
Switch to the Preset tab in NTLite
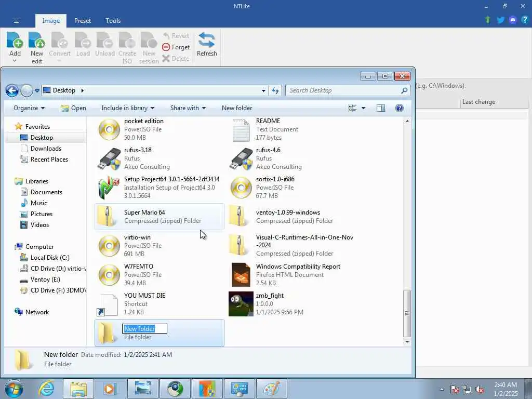83,21
